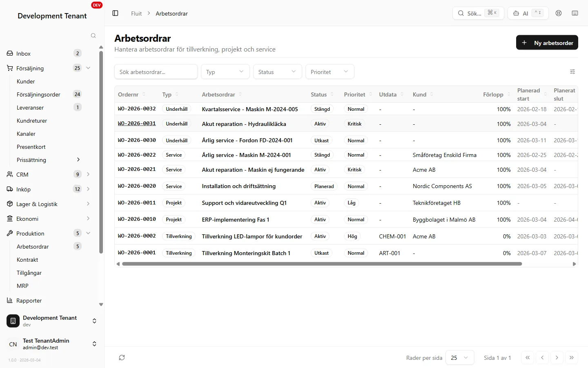588x368 pixels.
Task: Sort by Kund column icon
Action: click(x=432, y=94)
